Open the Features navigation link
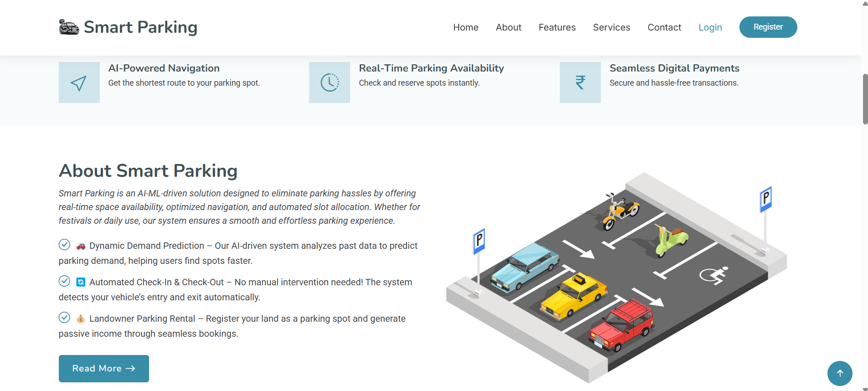The height and width of the screenshot is (391, 868). (x=557, y=27)
